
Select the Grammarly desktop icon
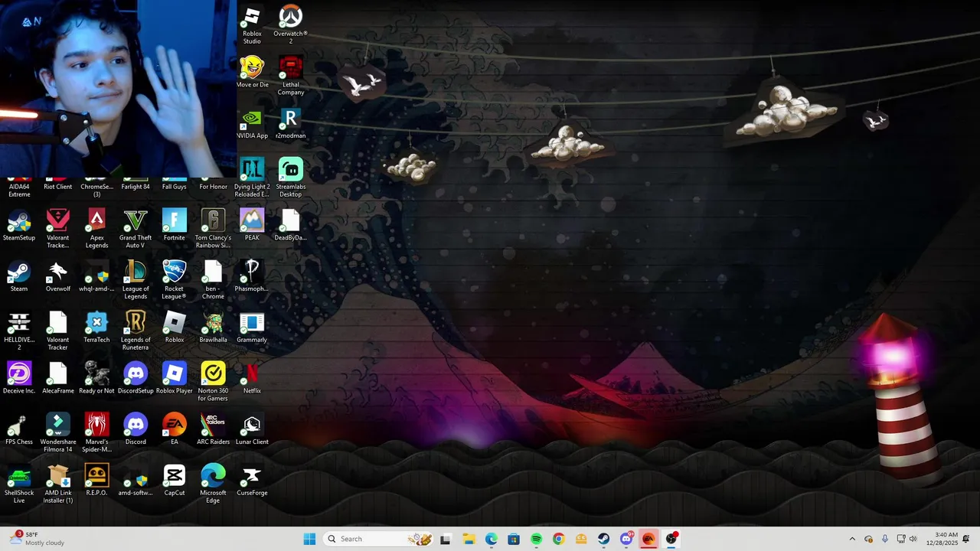252,327
